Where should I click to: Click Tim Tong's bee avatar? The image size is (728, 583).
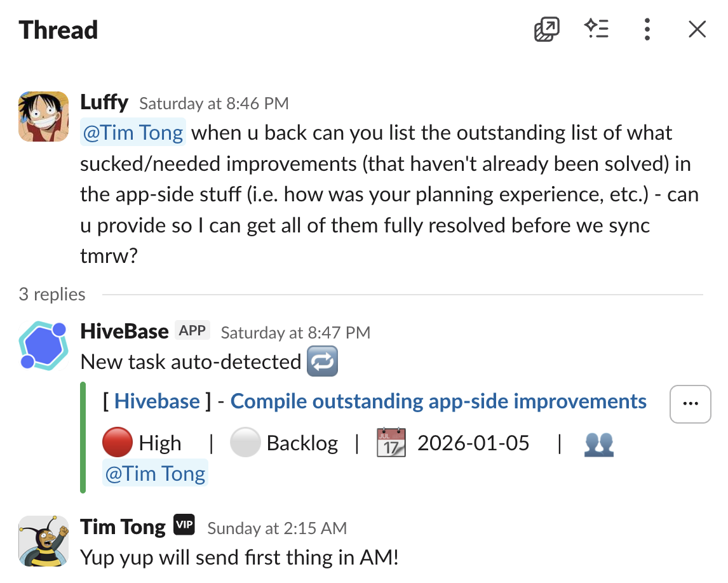click(43, 540)
